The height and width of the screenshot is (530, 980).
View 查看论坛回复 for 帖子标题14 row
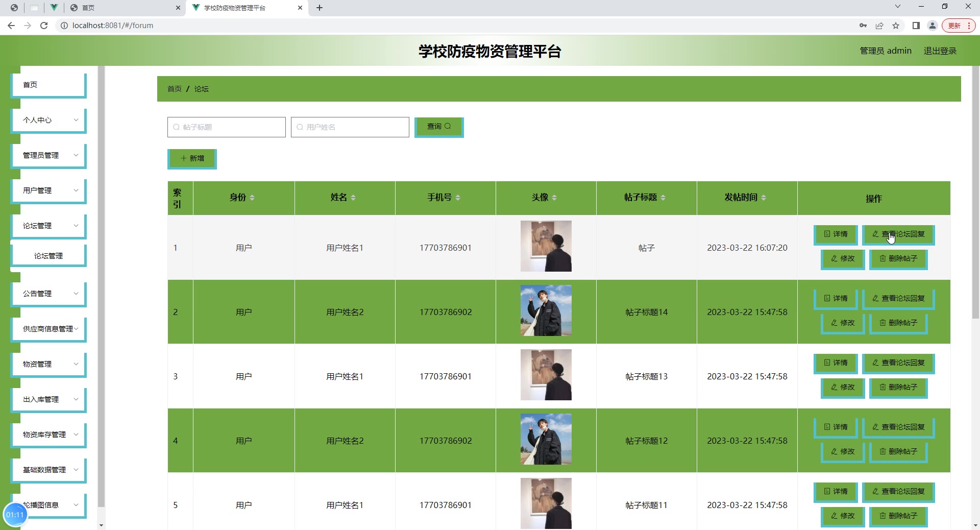898,299
